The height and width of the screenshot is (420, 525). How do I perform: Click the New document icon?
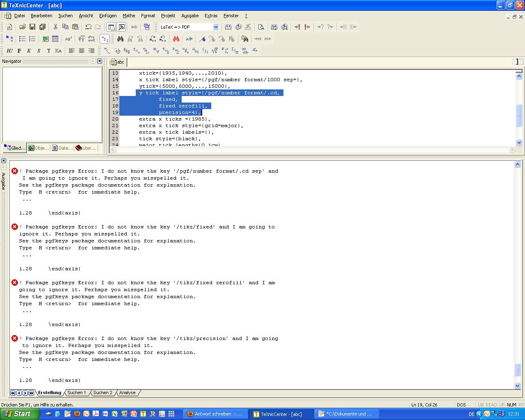pyautogui.click(x=9, y=27)
